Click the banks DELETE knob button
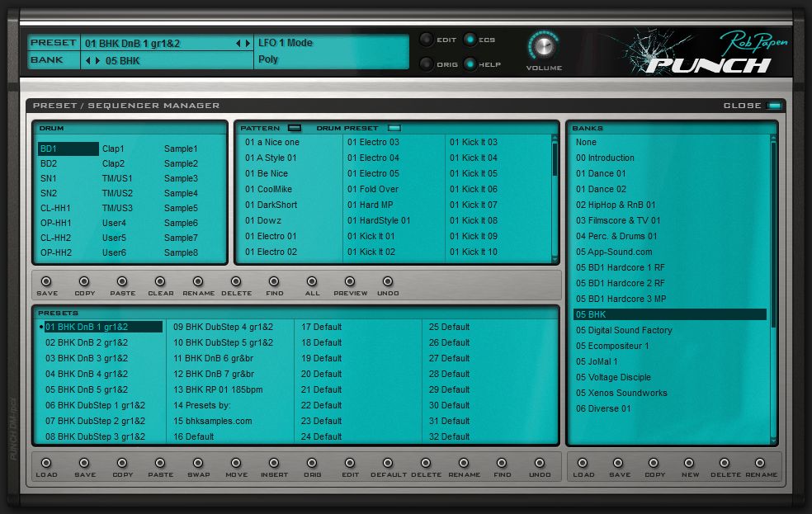Image resolution: width=812 pixels, height=514 pixels. (725, 463)
